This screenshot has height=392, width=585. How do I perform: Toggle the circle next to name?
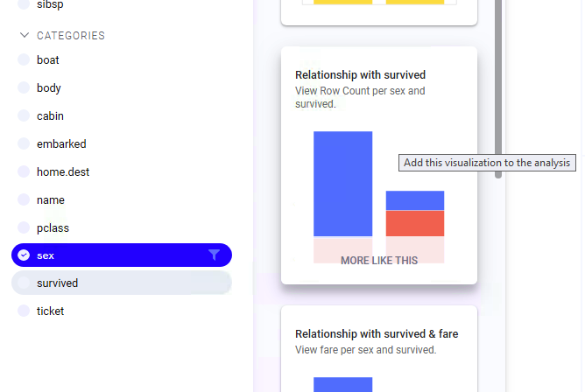pos(24,199)
